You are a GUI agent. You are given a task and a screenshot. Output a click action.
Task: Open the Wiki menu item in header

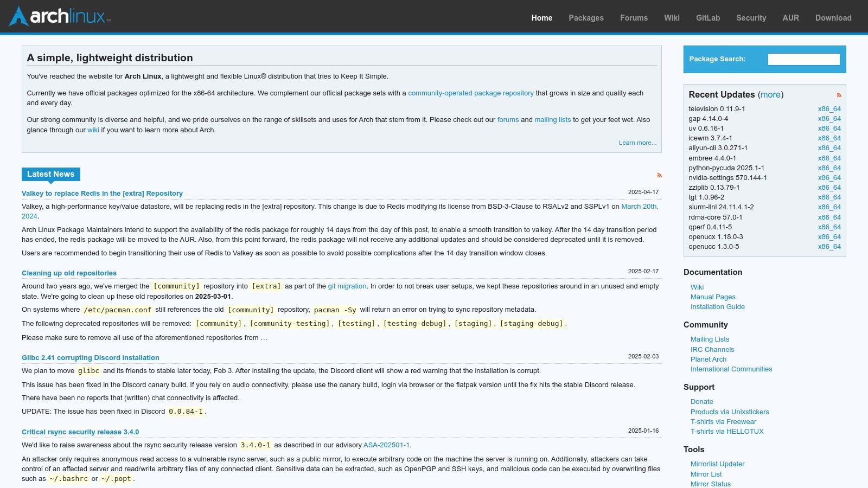(672, 18)
